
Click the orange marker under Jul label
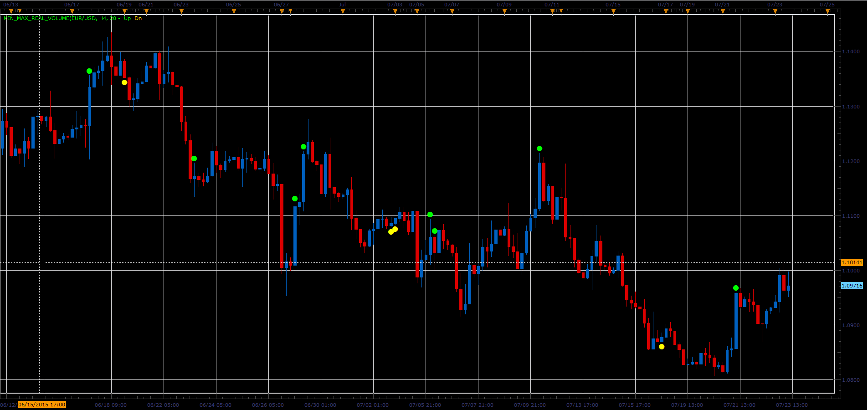343,12
